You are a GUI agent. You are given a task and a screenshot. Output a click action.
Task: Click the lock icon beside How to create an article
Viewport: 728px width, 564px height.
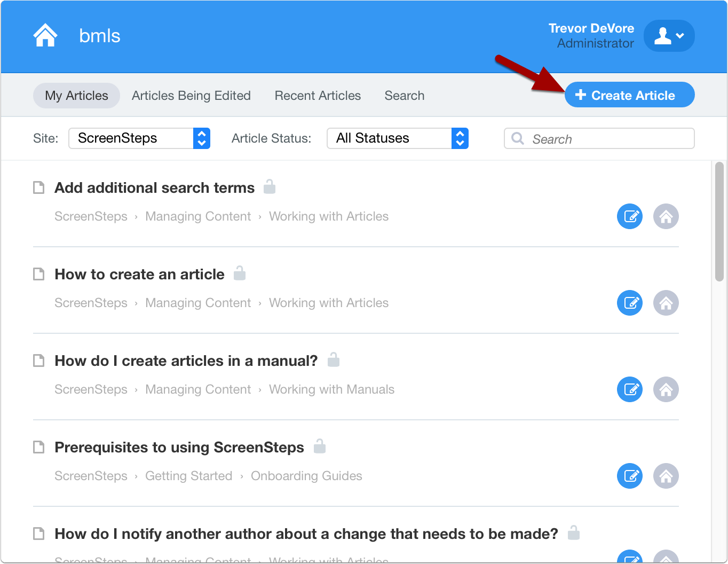pos(240,273)
